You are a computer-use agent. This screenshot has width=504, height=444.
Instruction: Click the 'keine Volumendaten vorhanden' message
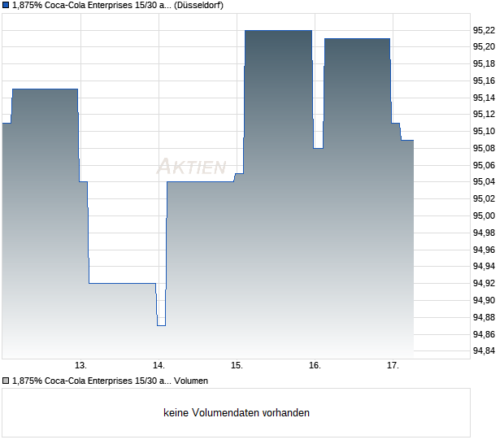click(x=237, y=412)
